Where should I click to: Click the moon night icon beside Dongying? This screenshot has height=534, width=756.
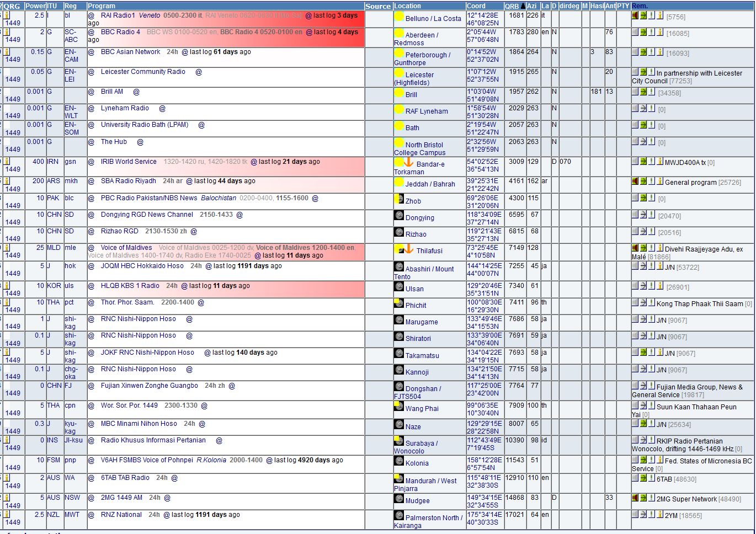coord(399,216)
